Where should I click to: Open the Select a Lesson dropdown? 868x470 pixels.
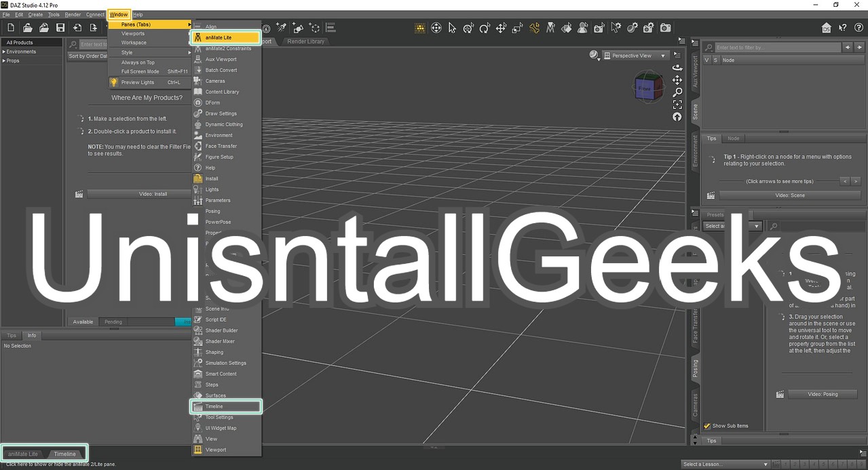click(725, 464)
